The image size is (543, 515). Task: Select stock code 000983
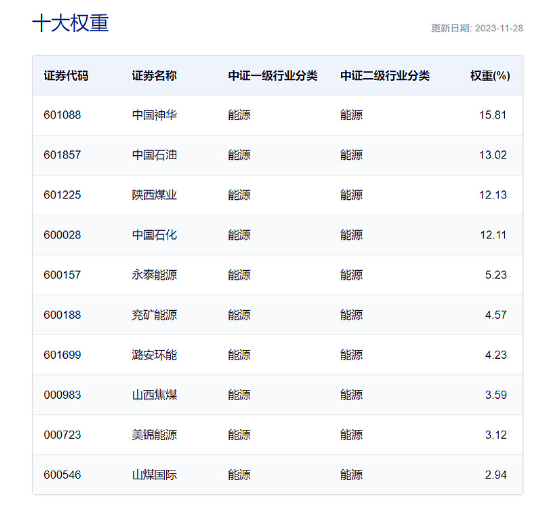coord(62,395)
